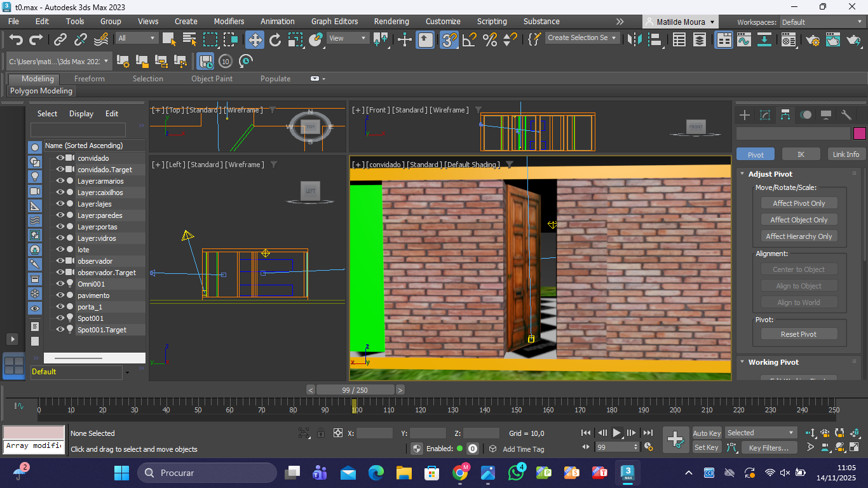Click the Affect Pivot Only button
This screenshot has height=488, width=868.
[799, 203]
